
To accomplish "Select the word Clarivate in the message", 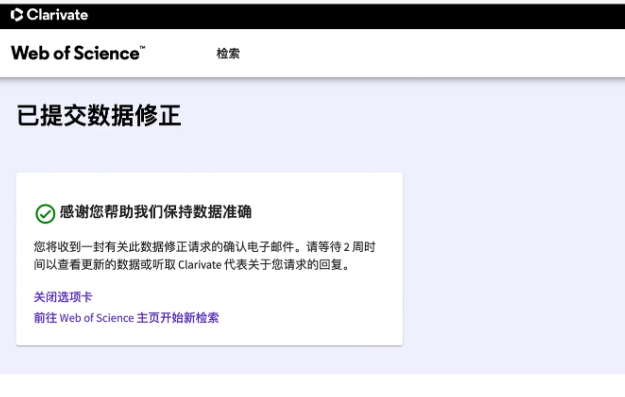I will 200,265.
